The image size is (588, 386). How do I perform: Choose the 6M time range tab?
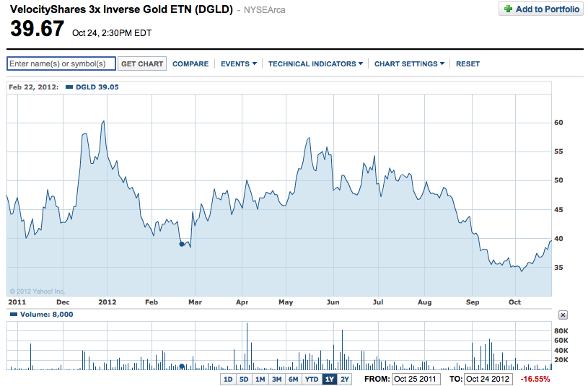[x=293, y=380]
